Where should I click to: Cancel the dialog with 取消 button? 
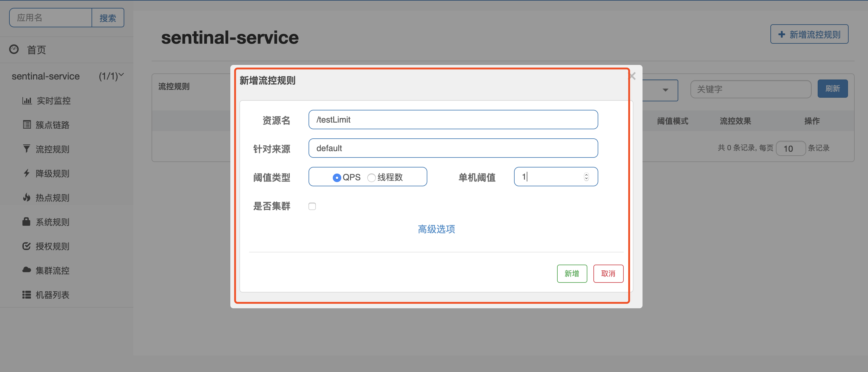[608, 273]
